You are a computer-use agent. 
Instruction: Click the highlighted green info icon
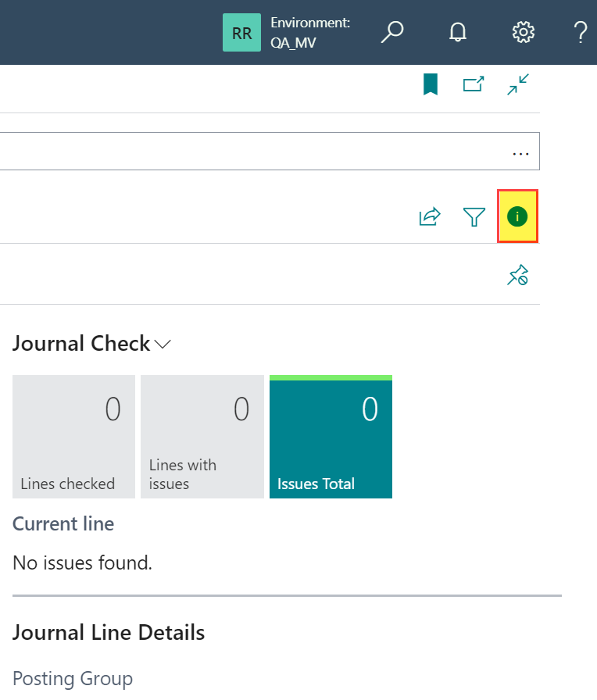point(517,216)
